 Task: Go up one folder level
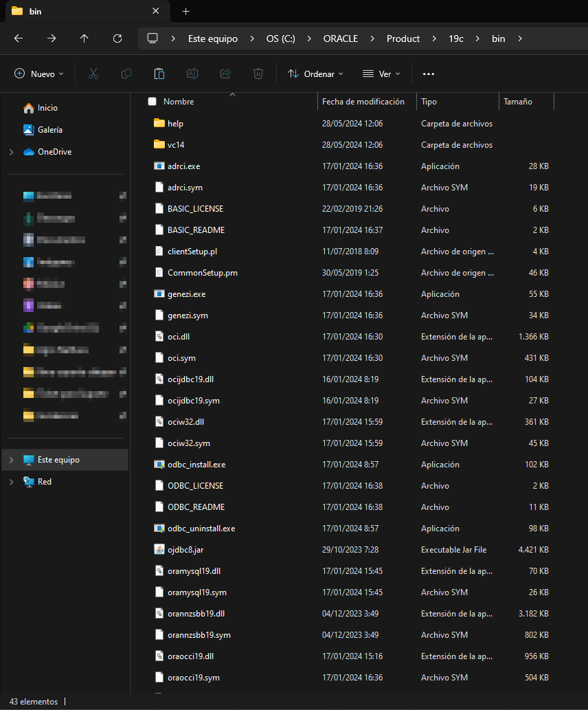[84, 38]
